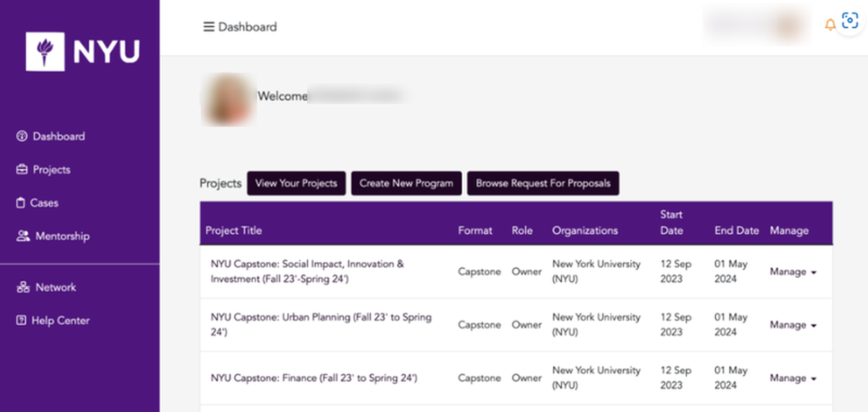Click the screen capture icon at top right

point(850,21)
